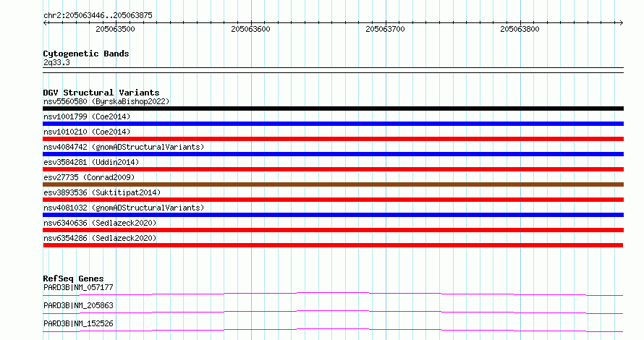644x340 pixels.
Task: Click the red esv3893536 variant bar
Action: pos(333,200)
